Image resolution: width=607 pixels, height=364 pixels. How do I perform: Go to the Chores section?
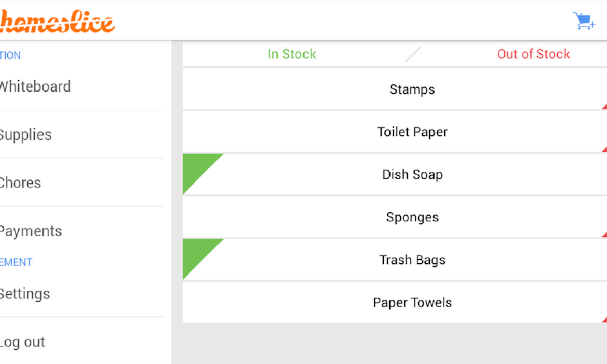pos(20,183)
